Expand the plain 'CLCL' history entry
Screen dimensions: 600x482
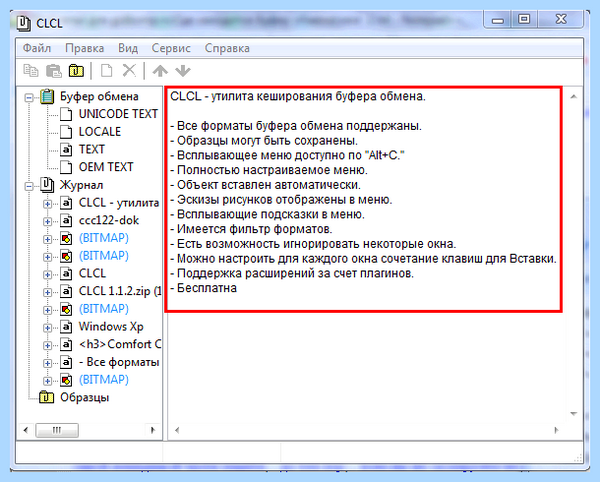[47, 275]
